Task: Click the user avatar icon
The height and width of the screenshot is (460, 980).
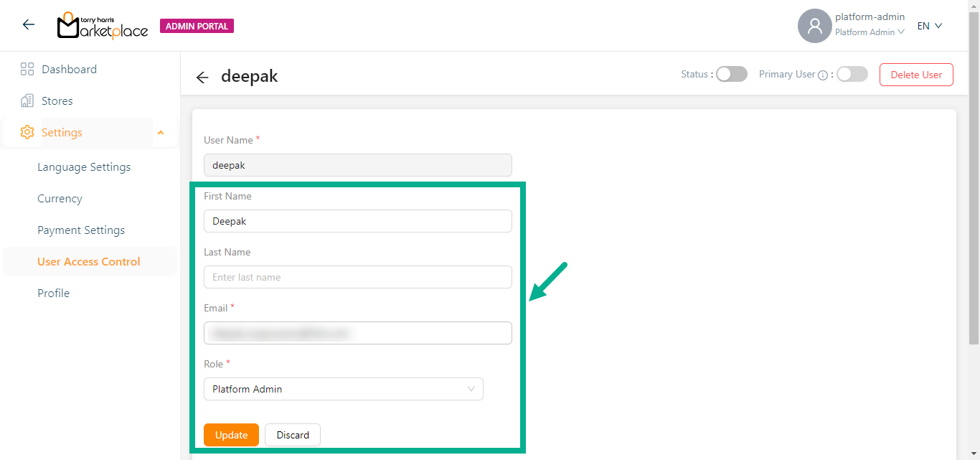Action: pos(814,26)
